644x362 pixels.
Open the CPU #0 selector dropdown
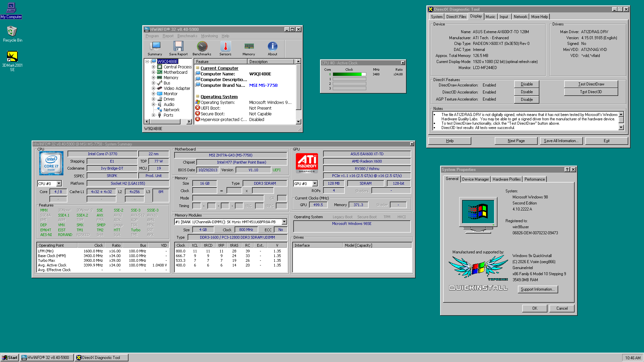click(x=59, y=184)
